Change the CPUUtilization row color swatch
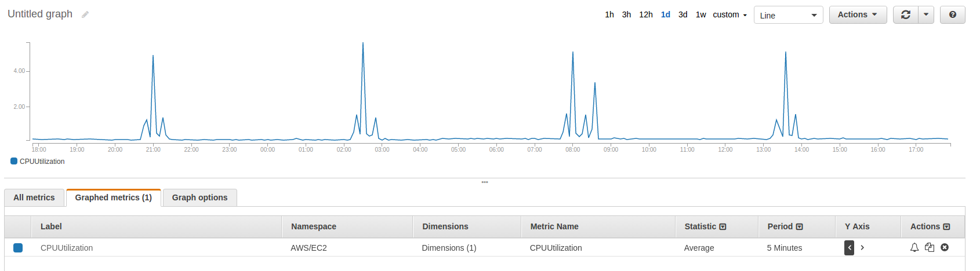The image size is (980, 271). pyautogui.click(x=18, y=248)
